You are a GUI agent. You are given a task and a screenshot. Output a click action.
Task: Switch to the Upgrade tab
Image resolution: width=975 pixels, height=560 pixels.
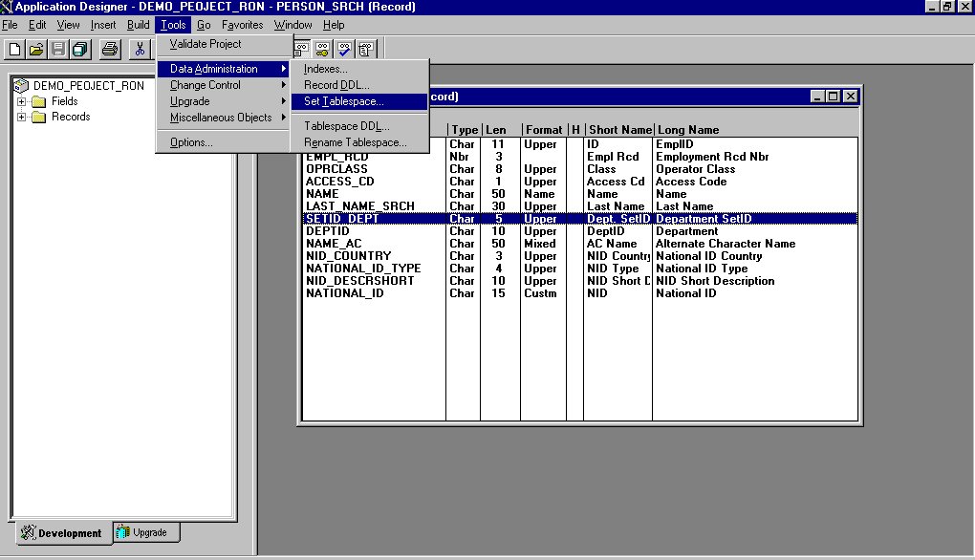(147, 532)
